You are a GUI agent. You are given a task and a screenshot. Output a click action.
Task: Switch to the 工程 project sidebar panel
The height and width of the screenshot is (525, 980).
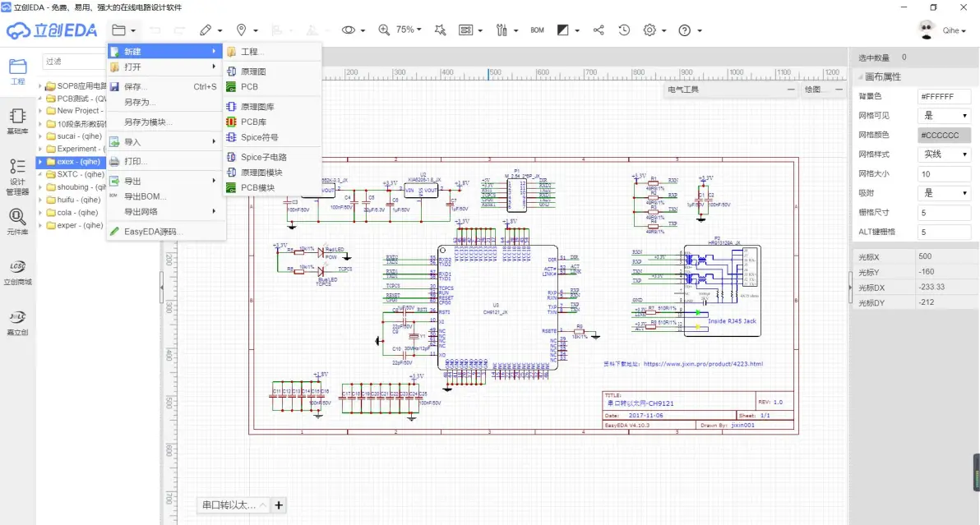pos(17,71)
